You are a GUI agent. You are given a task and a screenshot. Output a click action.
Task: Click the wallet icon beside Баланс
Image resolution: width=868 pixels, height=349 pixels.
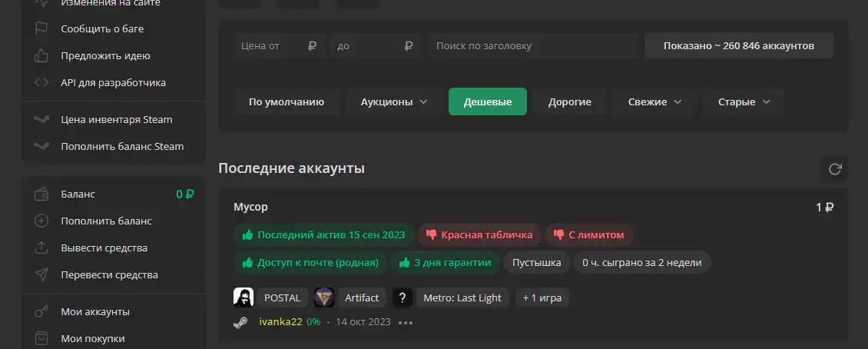pos(41,194)
